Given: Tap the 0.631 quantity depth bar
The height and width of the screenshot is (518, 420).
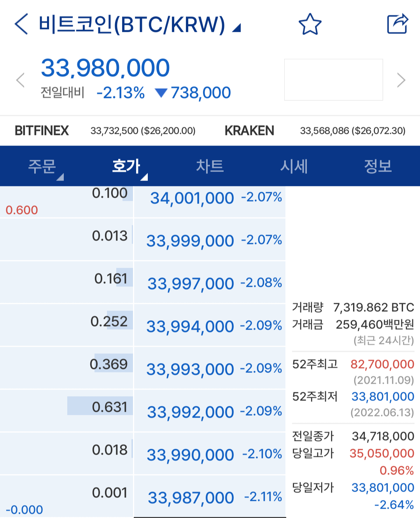Looking at the screenshot, I should coord(100,406).
